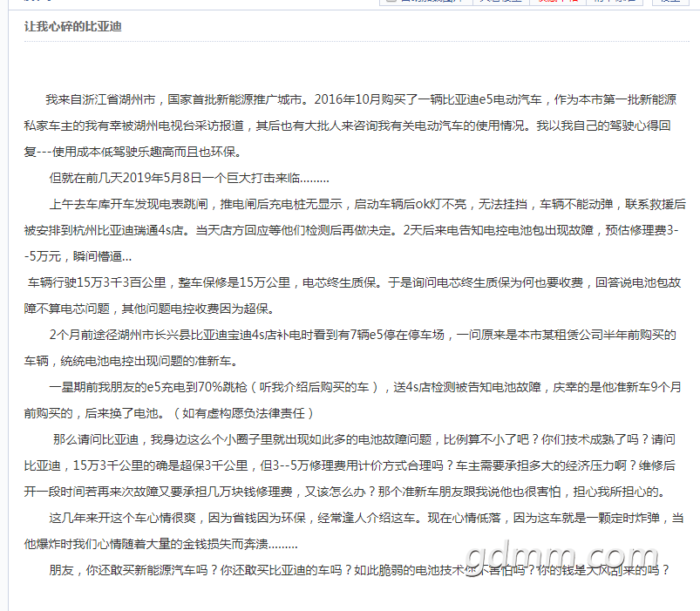Select the phrase "2016年10月购买了一辆比亚迪e5电动汽车"
700x611 pixels.
(428, 99)
